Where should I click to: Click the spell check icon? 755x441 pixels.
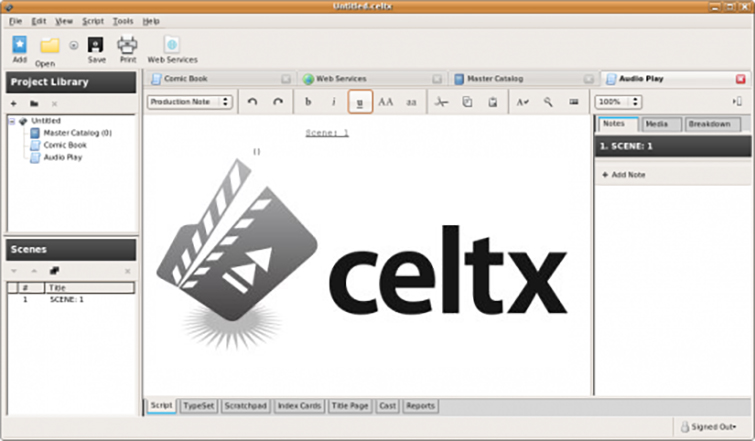coord(523,102)
